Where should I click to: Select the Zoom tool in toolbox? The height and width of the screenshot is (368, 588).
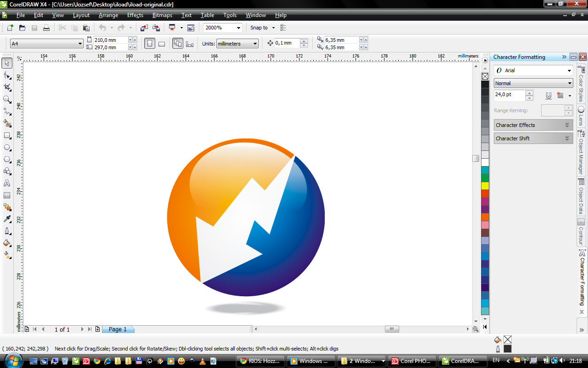tap(7, 99)
